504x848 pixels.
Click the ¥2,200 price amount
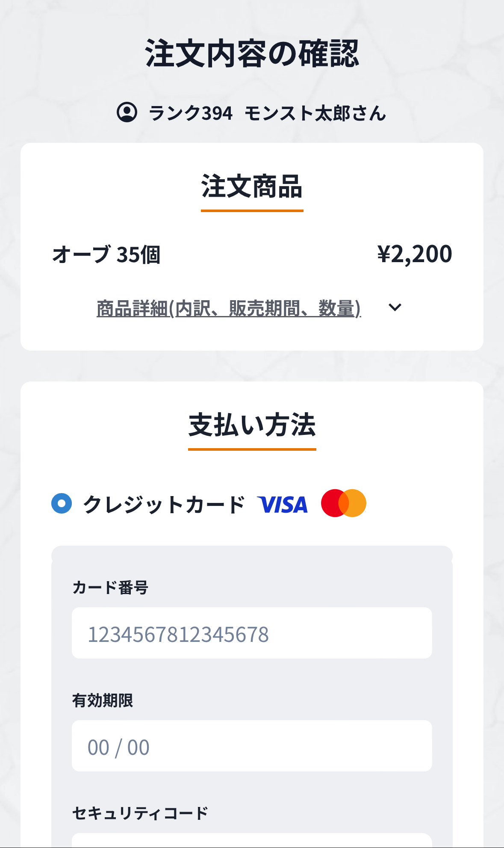click(414, 254)
